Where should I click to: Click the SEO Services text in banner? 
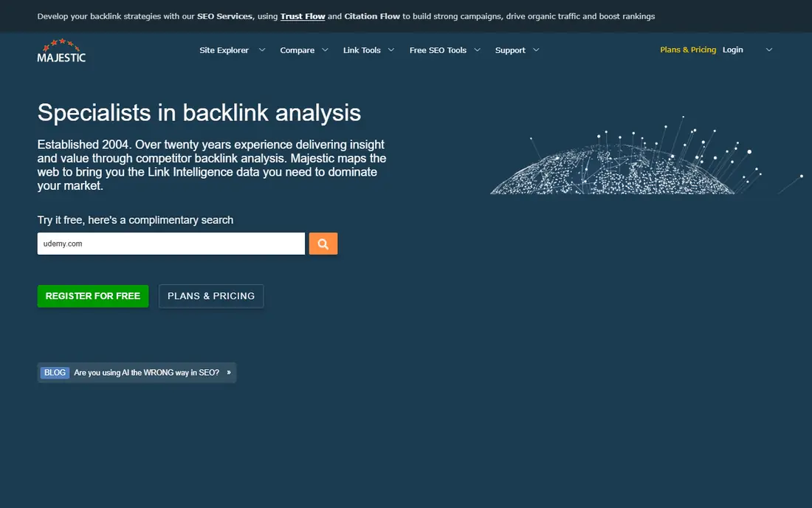click(224, 16)
